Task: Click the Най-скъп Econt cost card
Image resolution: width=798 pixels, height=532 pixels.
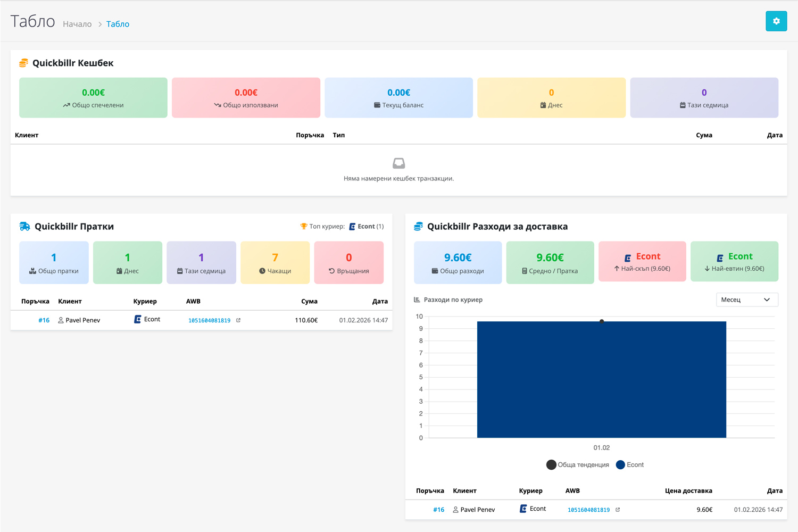Action: (642, 262)
